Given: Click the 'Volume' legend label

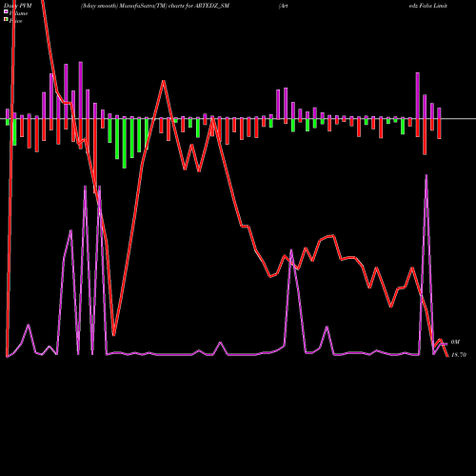Looking at the screenshot, I should (18, 13).
